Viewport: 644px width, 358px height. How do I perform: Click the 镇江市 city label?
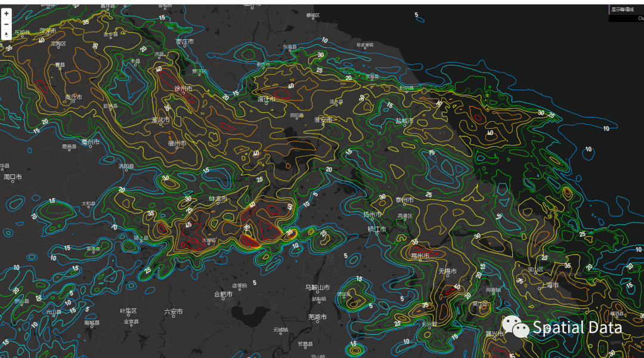[x=377, y=229]
